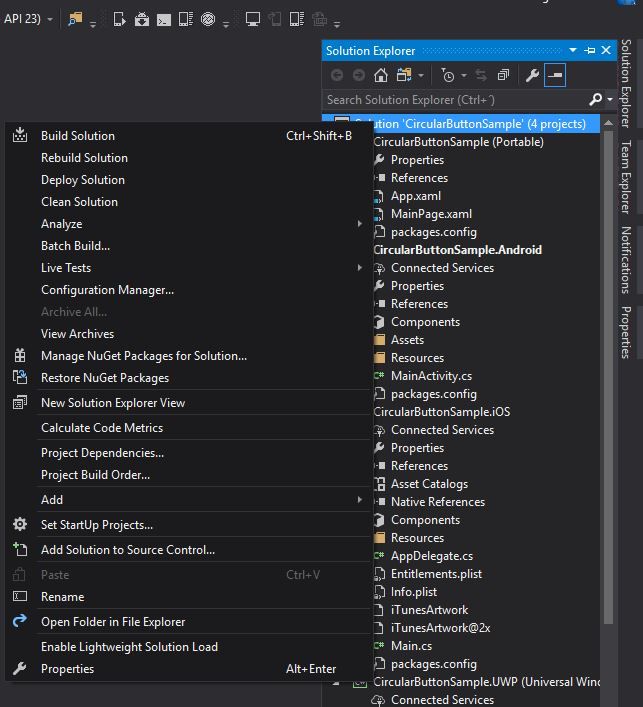Select Rename in context menu
643x707 pixels.
point(188,597)
